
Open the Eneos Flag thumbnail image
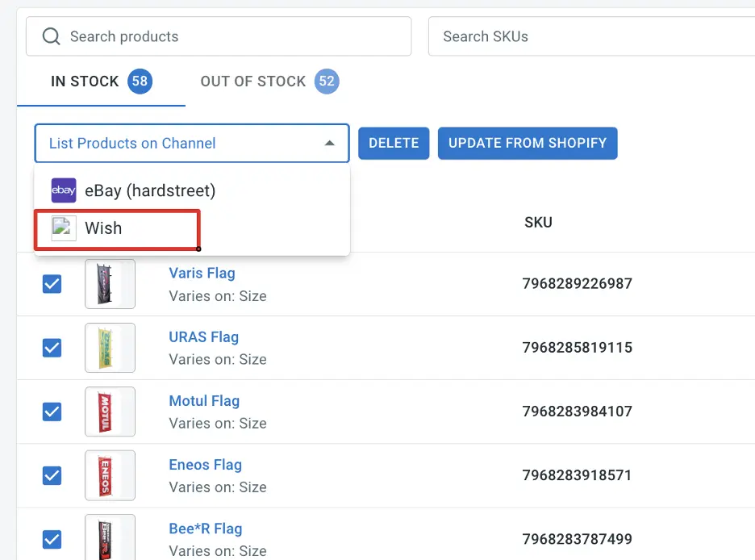click(x=110, y=475)
